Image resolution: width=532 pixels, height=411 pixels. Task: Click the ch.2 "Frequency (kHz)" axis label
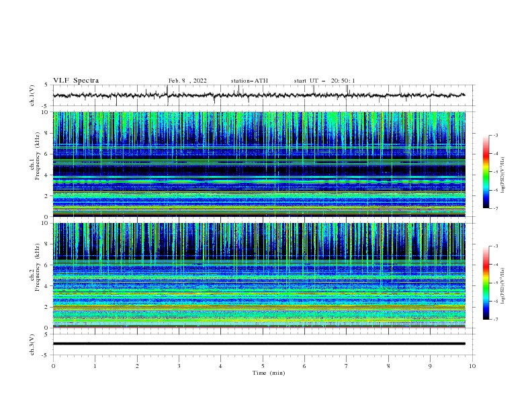pyautogui.click(x=38, y=267)
